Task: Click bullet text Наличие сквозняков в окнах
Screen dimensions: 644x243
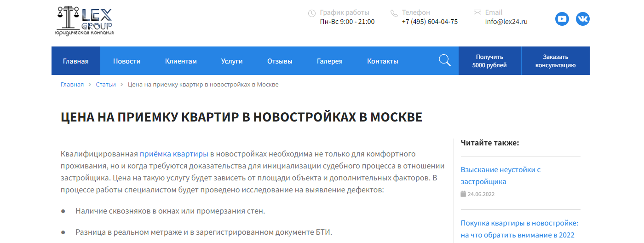Action: pos(171,211)
